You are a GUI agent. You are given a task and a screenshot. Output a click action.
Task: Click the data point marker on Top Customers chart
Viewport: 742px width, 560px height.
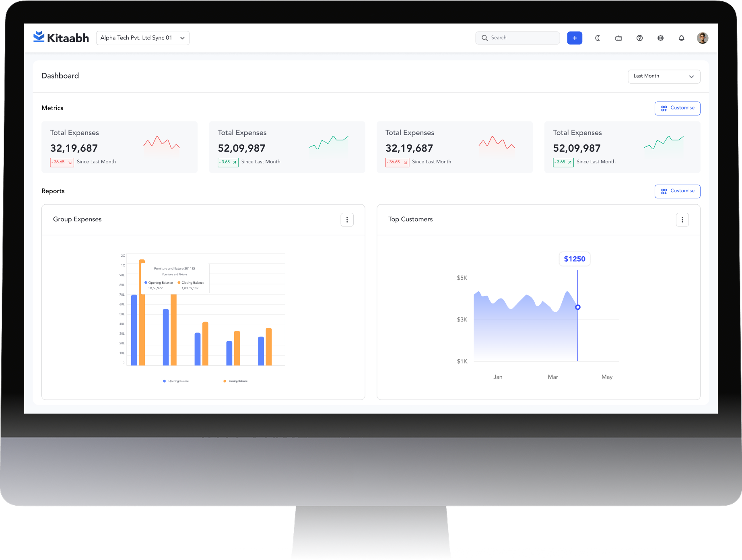(x=577, y=307)
